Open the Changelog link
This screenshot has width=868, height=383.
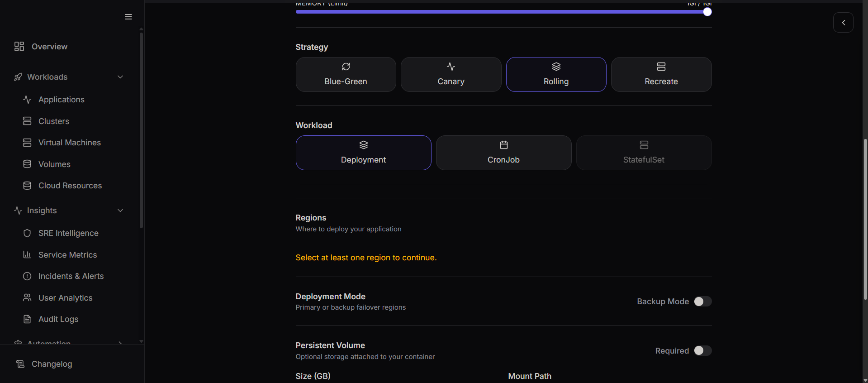pyautogui.click(x=52, y=364)
